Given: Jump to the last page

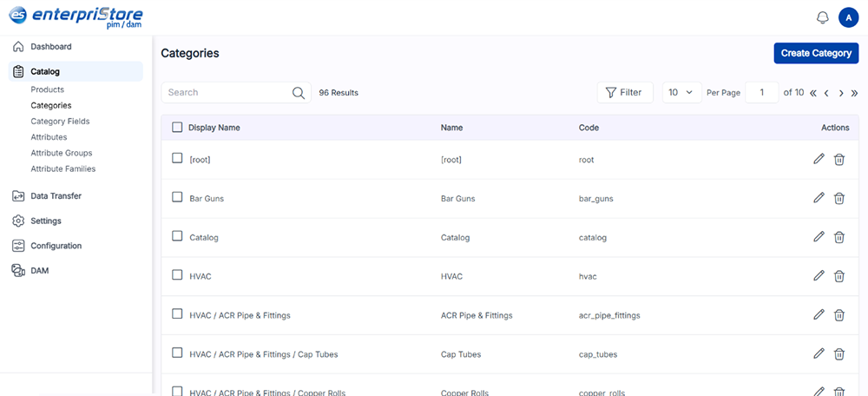Looking at the screenshot, I should click(854, 93).
